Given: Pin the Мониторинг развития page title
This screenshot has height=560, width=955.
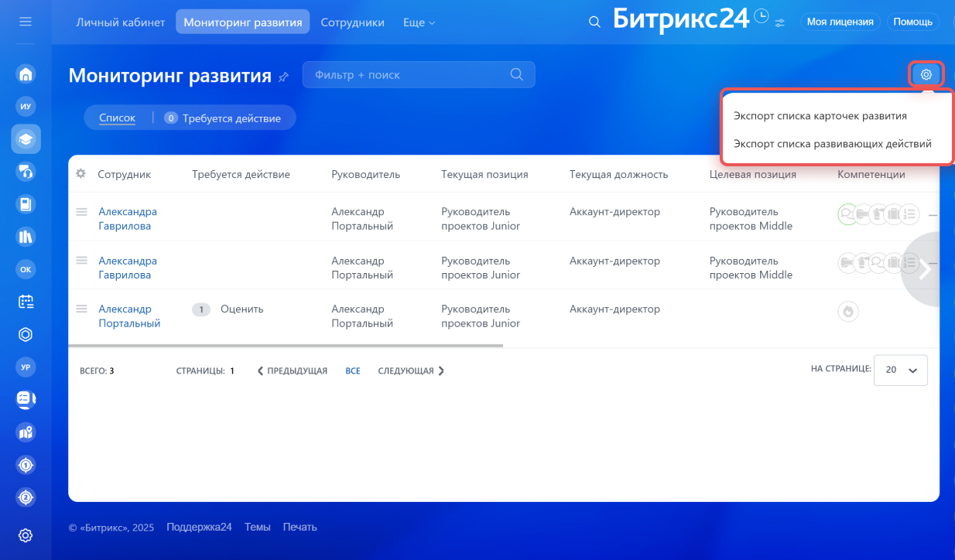Looking at the screenshot, I should (x=283, y=77).
